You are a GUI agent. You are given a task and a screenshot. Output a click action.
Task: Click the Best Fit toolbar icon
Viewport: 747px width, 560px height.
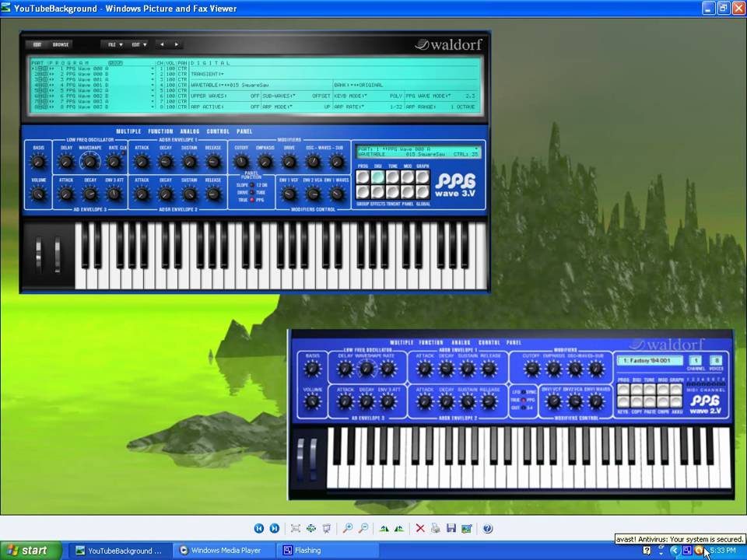tap(296, 528)
